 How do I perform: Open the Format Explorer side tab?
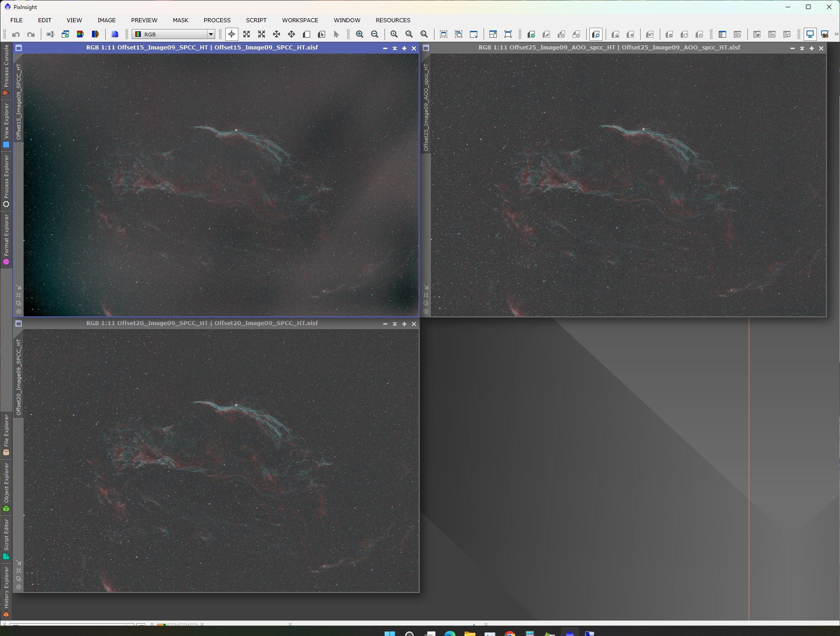coord(6,239)
